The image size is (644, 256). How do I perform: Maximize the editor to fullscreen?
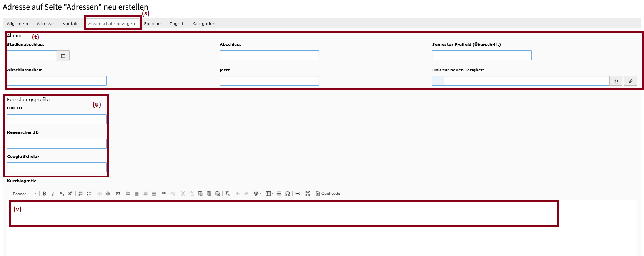coord(308,194)
